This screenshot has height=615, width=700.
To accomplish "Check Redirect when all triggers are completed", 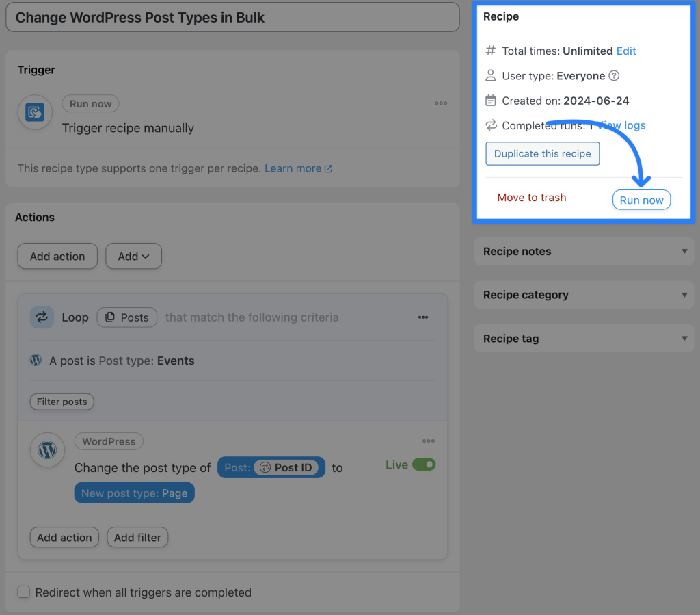I will [24, 592].
